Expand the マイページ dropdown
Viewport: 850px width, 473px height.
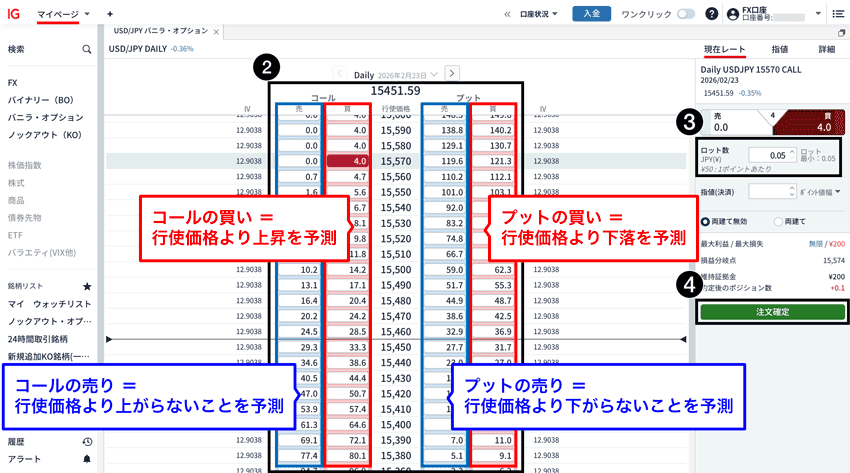[87, 14]
